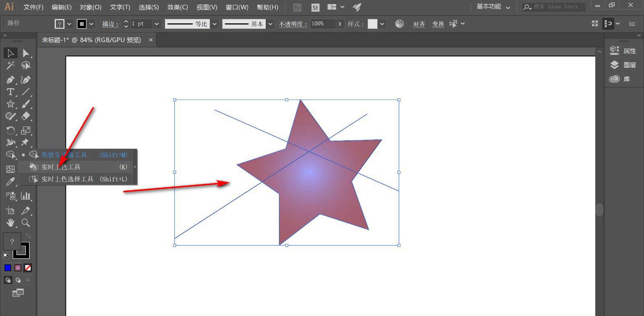Open the 样式 graphic style dropdown
The width and height of the screenshot is (644, 316).
click(382, 24)
